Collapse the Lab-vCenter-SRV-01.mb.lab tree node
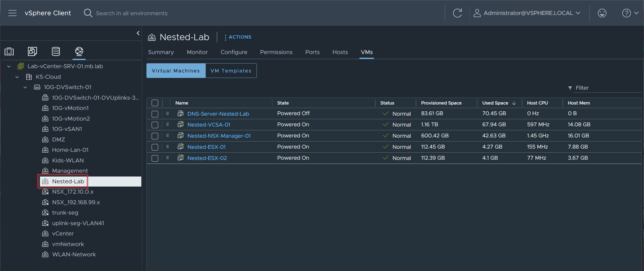The height and width of the screenshot is (271, 644). 9,66
